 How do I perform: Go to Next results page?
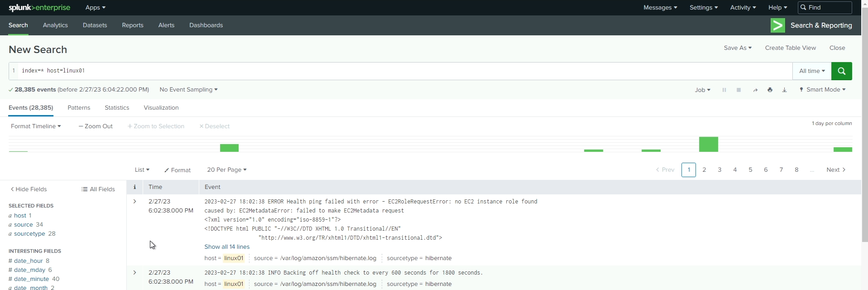[836, 170]
